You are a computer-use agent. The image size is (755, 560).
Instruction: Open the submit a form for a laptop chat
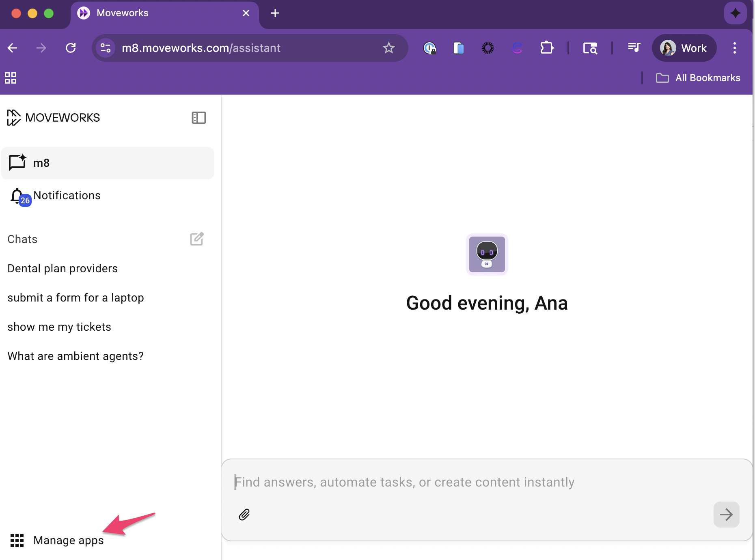(x=75, y=298)
